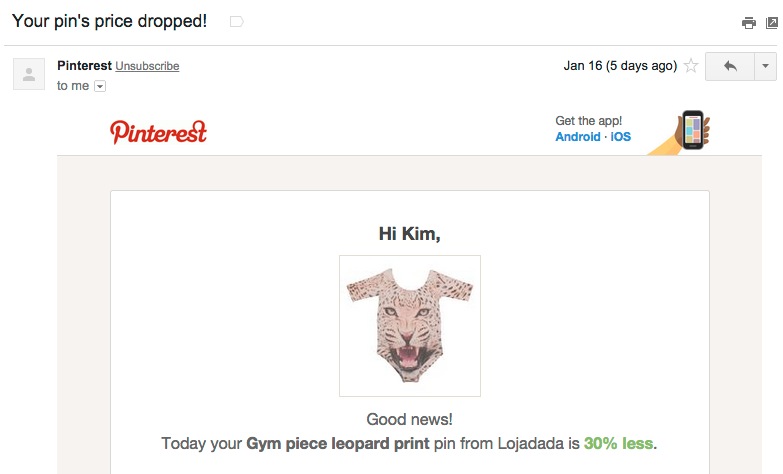Click the 'Gym piece leopard print' pin name

click(338, 443)
